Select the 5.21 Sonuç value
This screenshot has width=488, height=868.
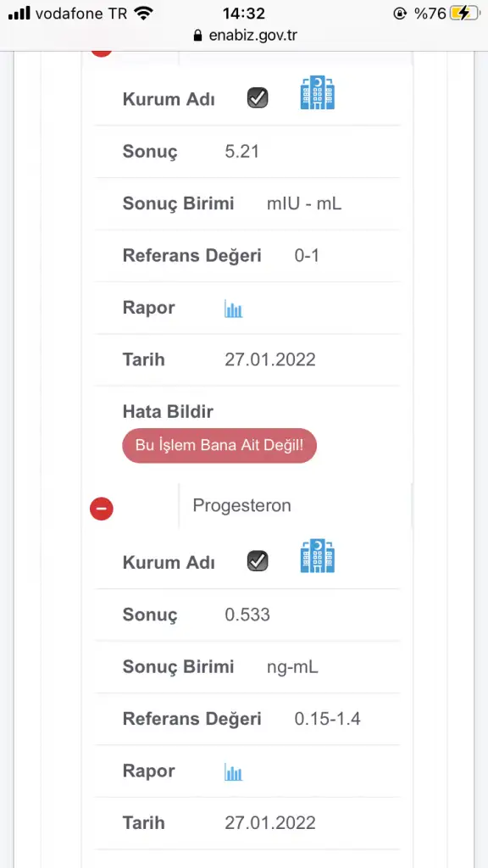241,152
